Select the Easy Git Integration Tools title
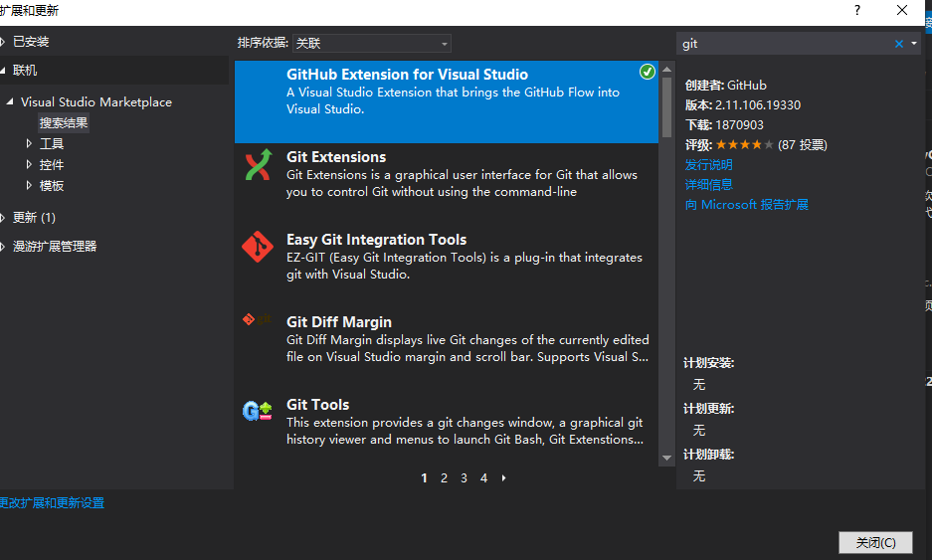The width and height of the screenshot is (932, 560). (376, 240)
